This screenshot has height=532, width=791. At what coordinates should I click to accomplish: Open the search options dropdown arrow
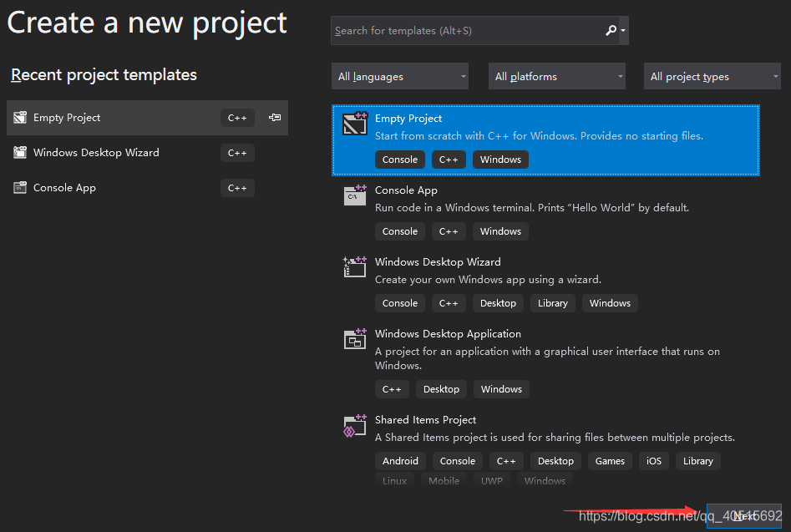pyautogui.click(x=621, y=30)
